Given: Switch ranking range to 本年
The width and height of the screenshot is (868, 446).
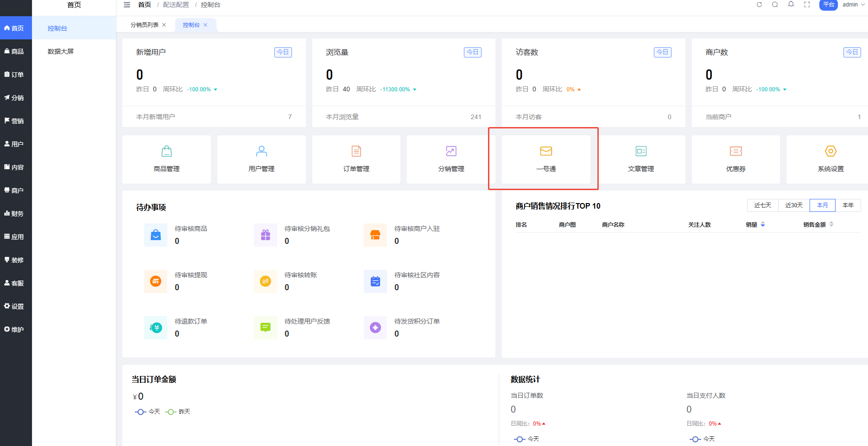Looking at the screenshot, I should (848, 205).
